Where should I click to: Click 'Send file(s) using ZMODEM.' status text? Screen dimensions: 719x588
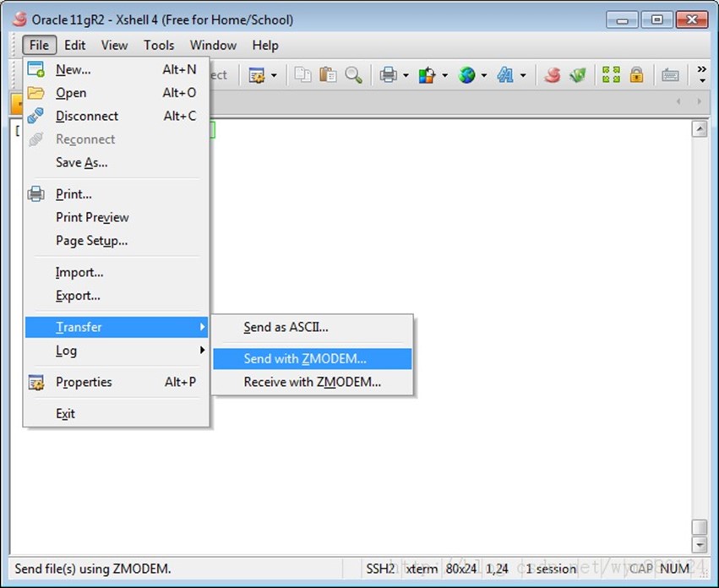point(93,569)
